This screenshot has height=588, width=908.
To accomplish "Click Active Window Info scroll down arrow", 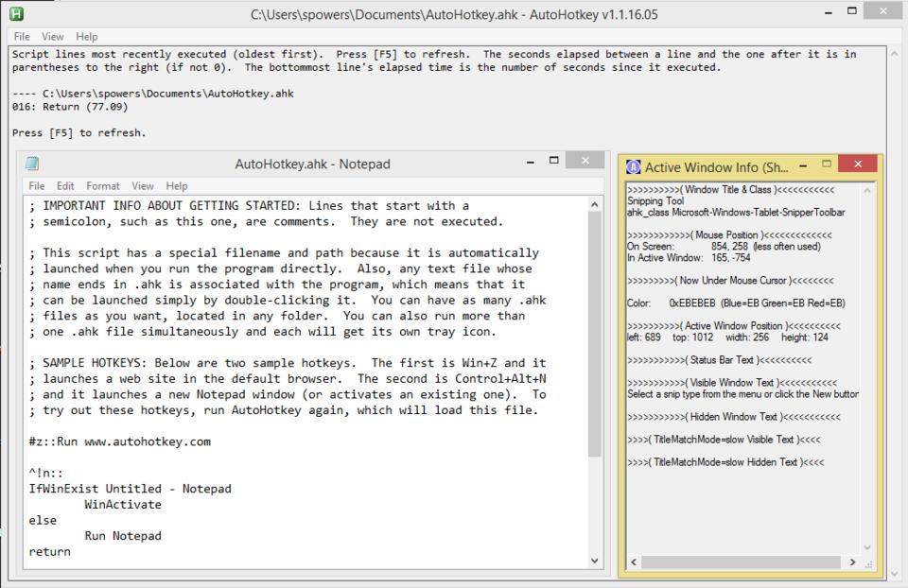I will [x=868, y=547].
